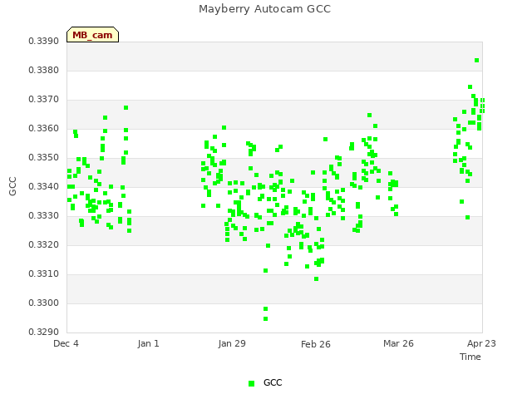
Task: Click the 0.3320 y-axis tick label
Action: (x=44, y=245)
